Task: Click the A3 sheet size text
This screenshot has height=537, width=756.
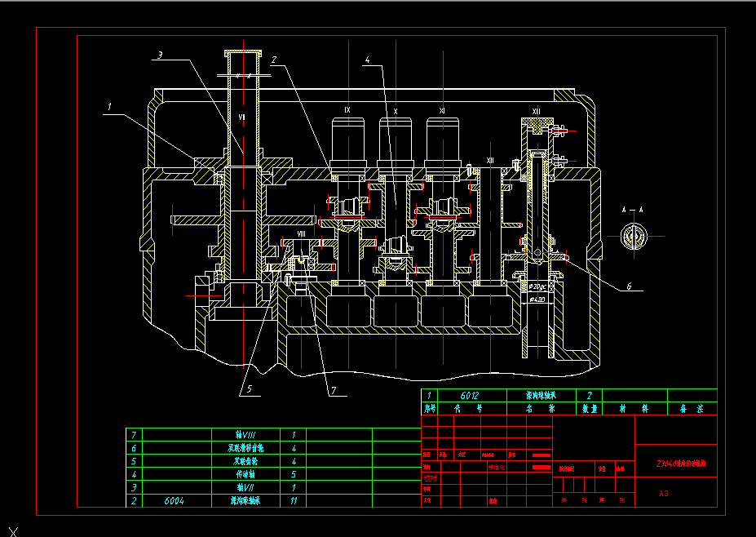Action: click(664, 494)
